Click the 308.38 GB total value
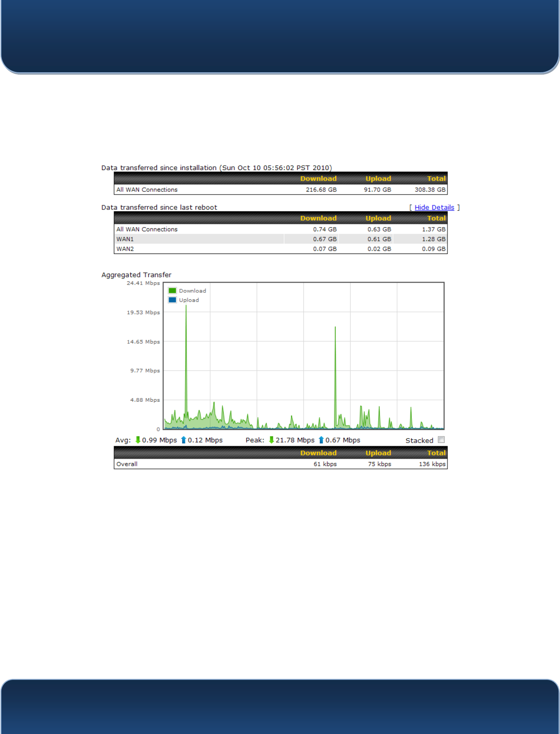This screenshot has height=734, width=560. coord(430,190)
